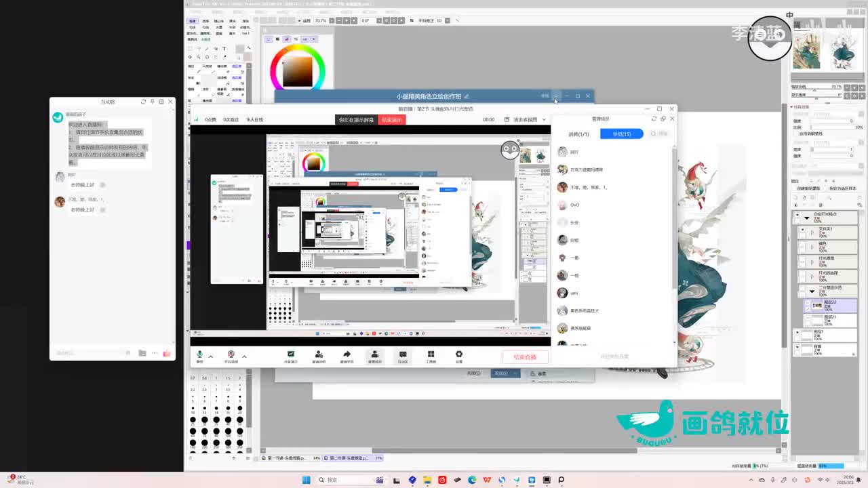868x488 pixels.
Task: Swap foreground and background colors
Action: point(249,47)
